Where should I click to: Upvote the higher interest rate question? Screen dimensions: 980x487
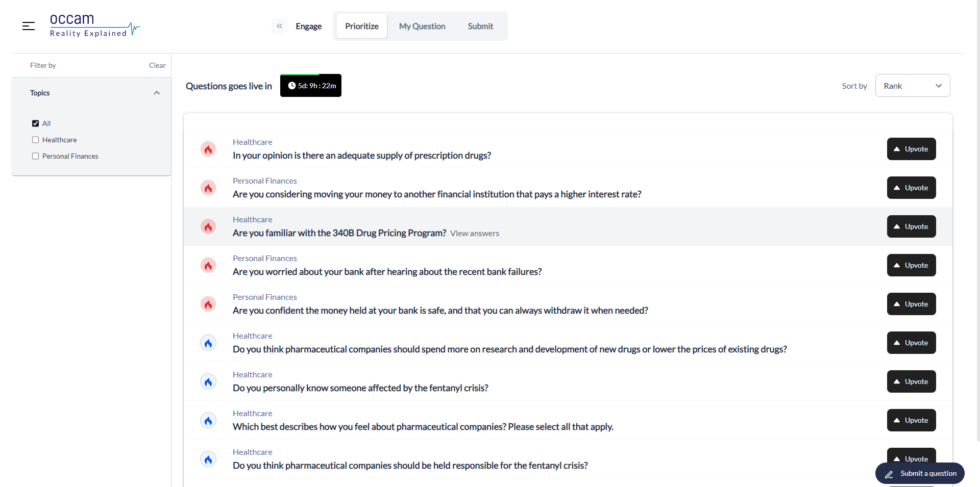point(911,188)
